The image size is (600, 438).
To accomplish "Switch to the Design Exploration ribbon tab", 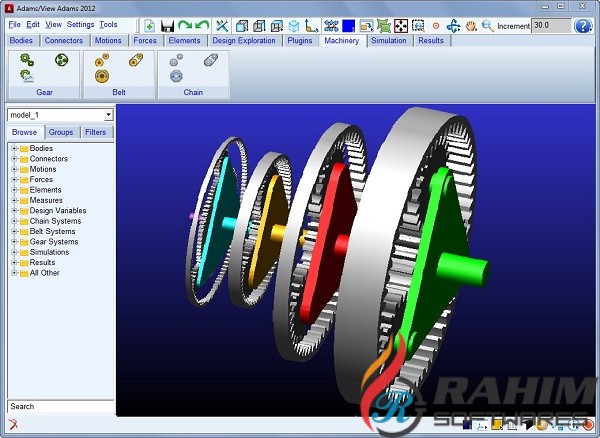I will tap(244, 41).
